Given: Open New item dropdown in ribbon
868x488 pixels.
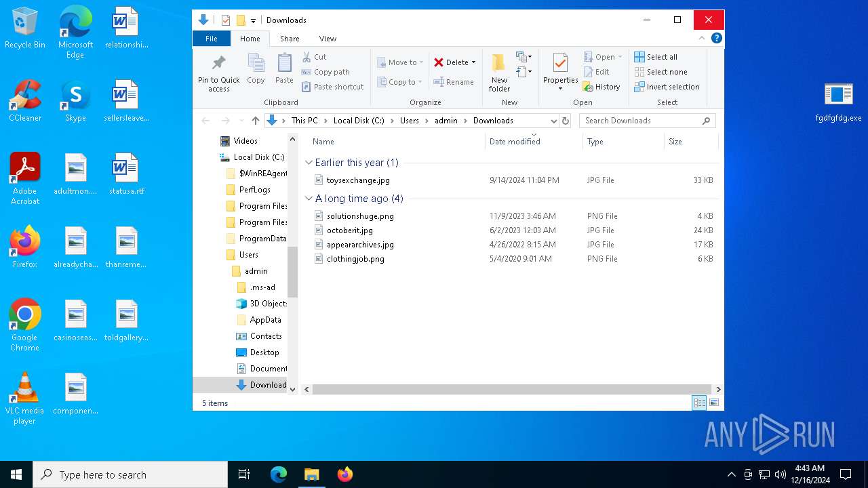Looking at the screenshot, I should [x=524, y=57].
